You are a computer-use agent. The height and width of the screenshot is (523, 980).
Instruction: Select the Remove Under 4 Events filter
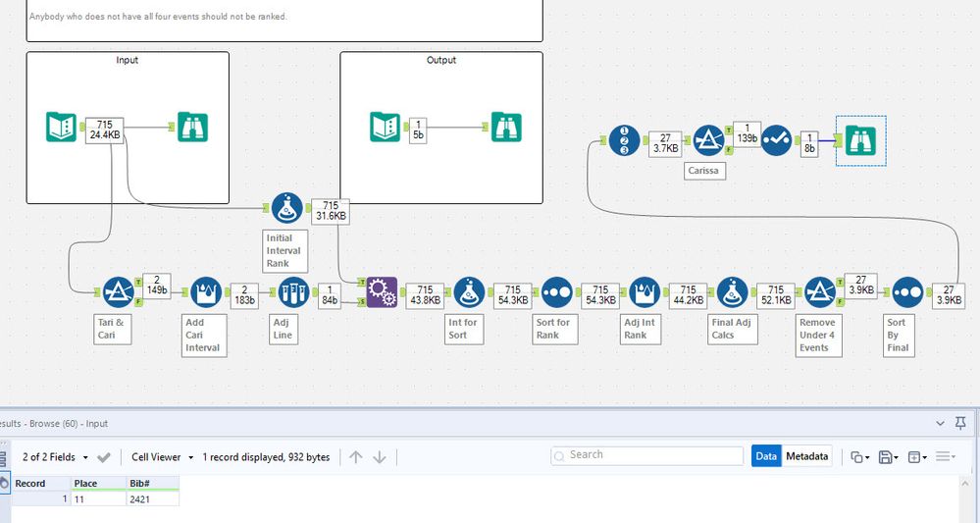coord(820,292)
